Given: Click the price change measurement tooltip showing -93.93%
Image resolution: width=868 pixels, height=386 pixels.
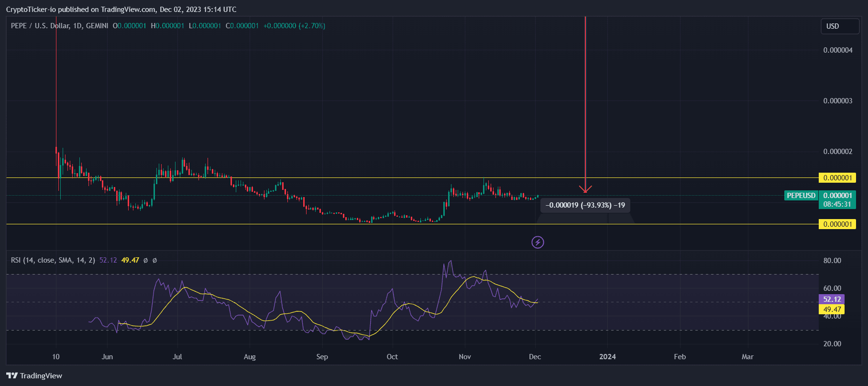Looking at the screenshot, I should tap(585, 205).
